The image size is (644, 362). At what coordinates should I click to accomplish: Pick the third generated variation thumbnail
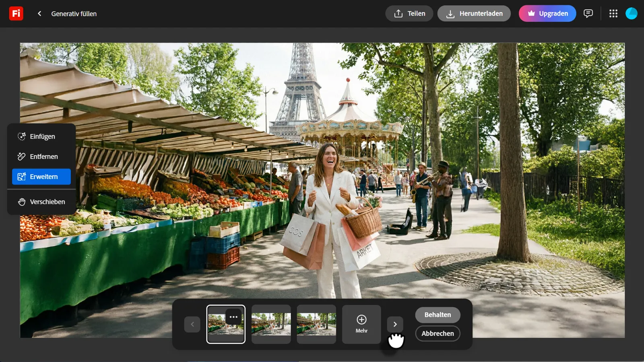pos(316,324)
